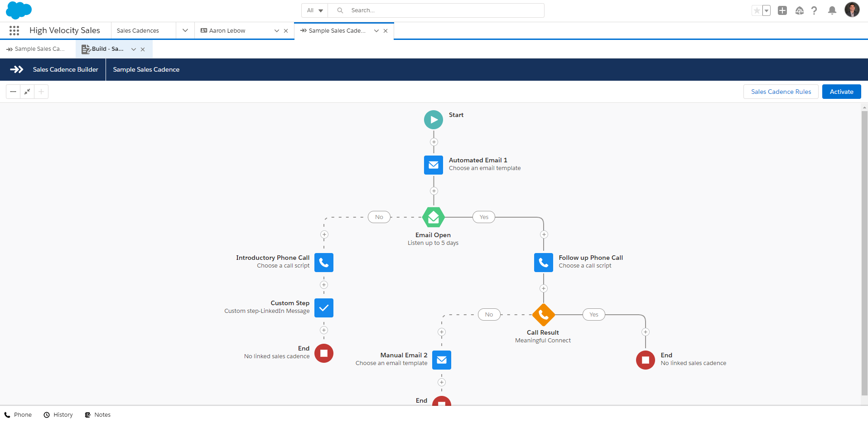868x424 pixels.
Task: Open the History utility panel
Action: pyautogui.click(x=58, y=415)
